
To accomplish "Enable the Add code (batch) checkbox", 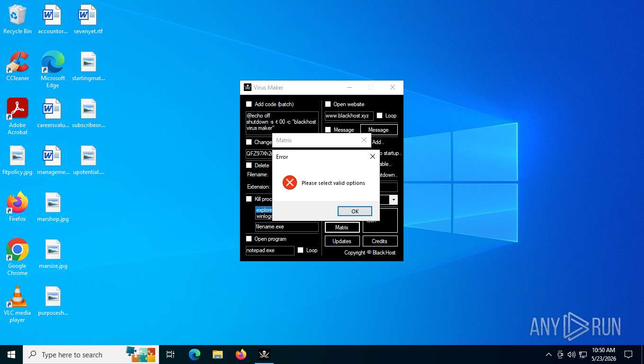I will (x=249, y=104).
